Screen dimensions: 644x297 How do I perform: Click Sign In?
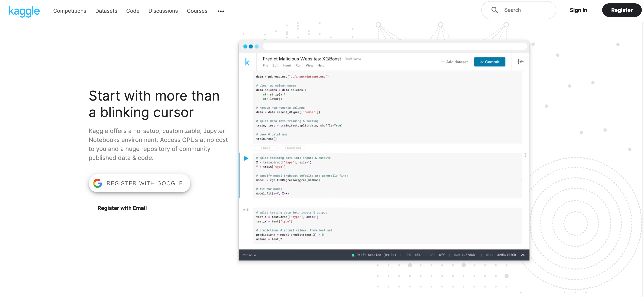(x=579, y=10)
